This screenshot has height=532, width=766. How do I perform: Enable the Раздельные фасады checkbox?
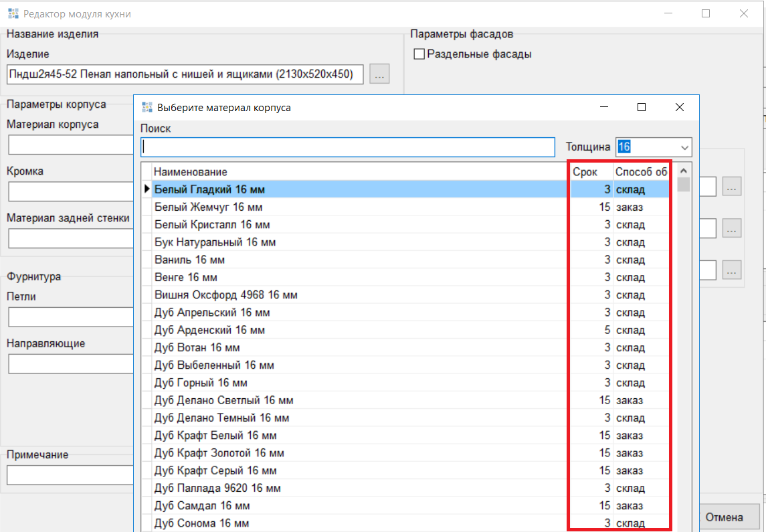click(x=419, y=54)
